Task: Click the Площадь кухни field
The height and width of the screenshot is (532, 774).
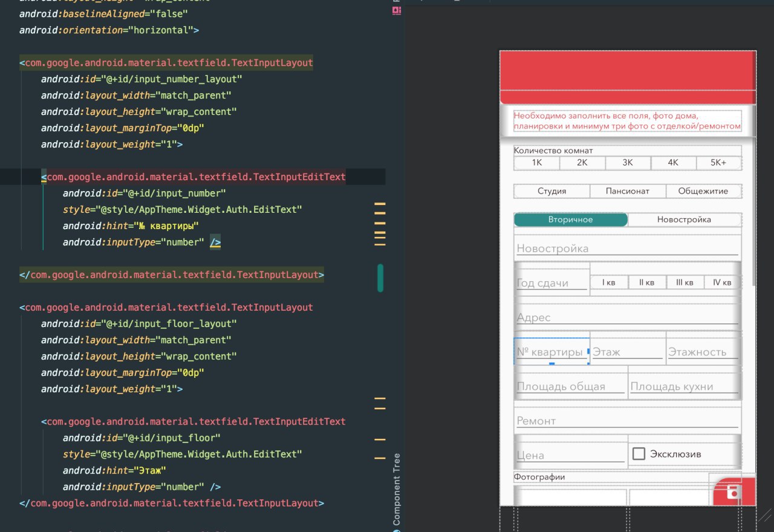Action: [685, 386]
